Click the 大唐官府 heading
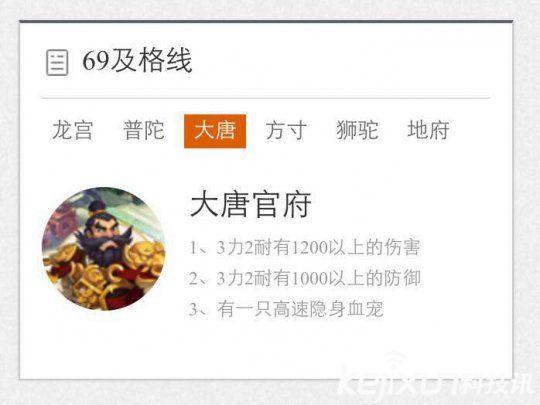 click(x=251, y=205)
